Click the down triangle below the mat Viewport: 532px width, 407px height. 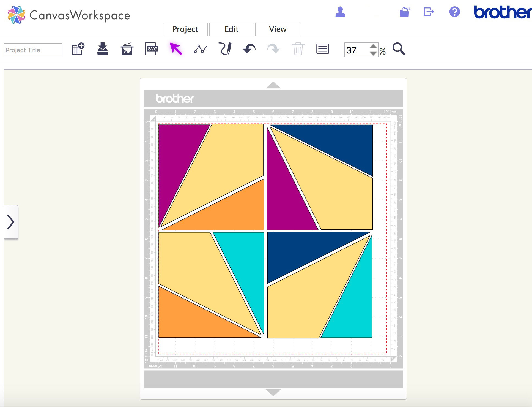pyautogui.click(x=273, y=392)
